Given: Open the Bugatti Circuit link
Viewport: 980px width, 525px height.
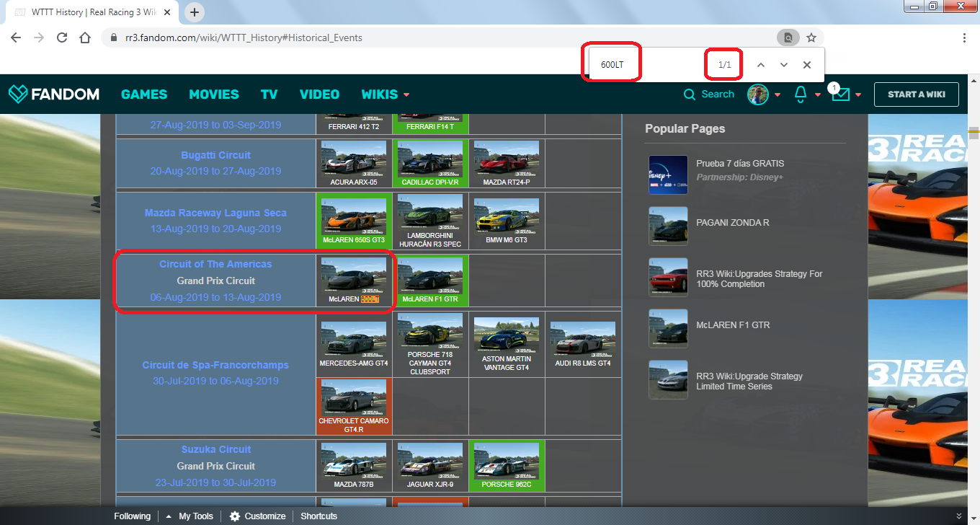Looking at the screenshot, I should (x=216, y=155).
